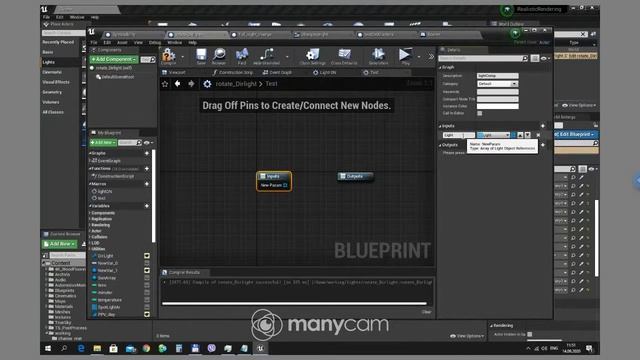Move input parameter up with the up arrow
This screenshot has height=360, width=640.
520,135
